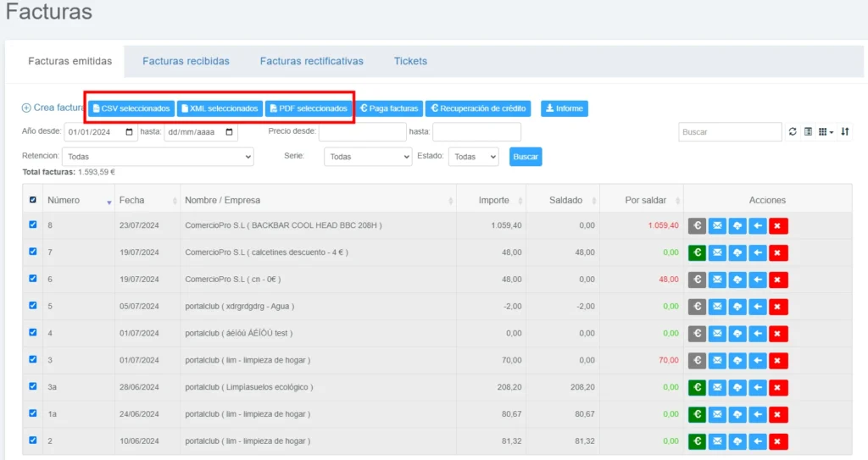Click grey euro icon for invoice 6
Viewport: 868px width, 460px height.
[698, 280]
